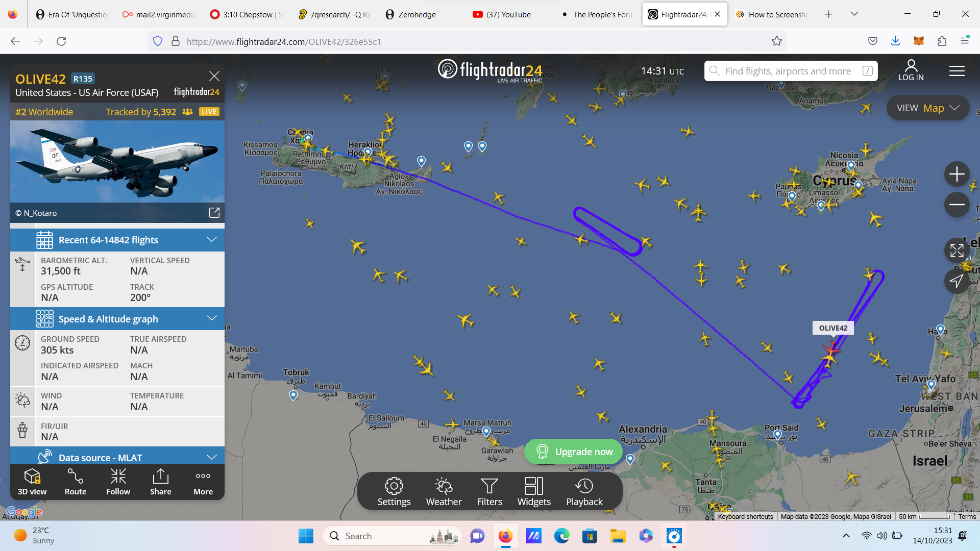The width and height of the screenshot is (980, 551).
Task: Open the VIEW Map dropdown
Action: point(928,108)
